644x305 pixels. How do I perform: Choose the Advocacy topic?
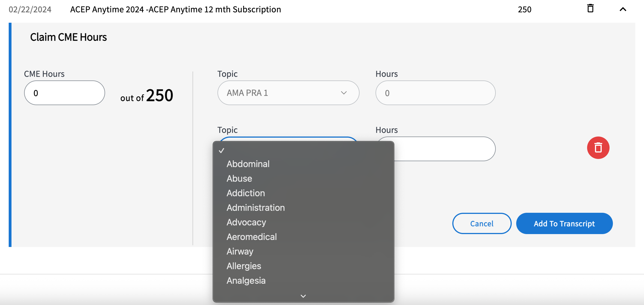[x=246, y=222]
